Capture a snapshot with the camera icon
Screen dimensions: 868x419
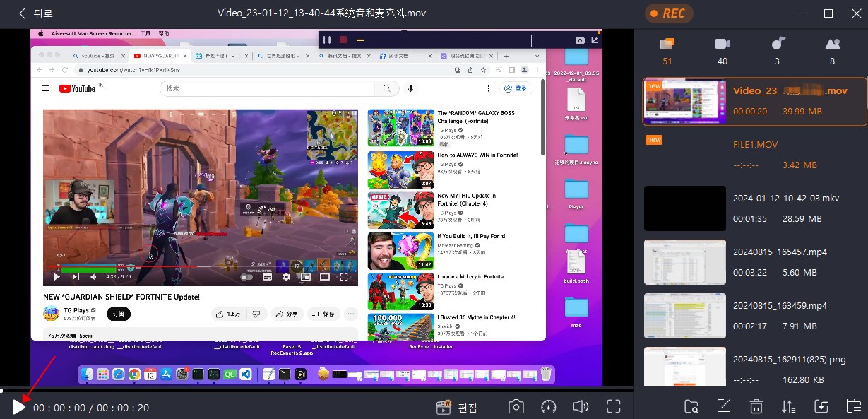point(516,406)
